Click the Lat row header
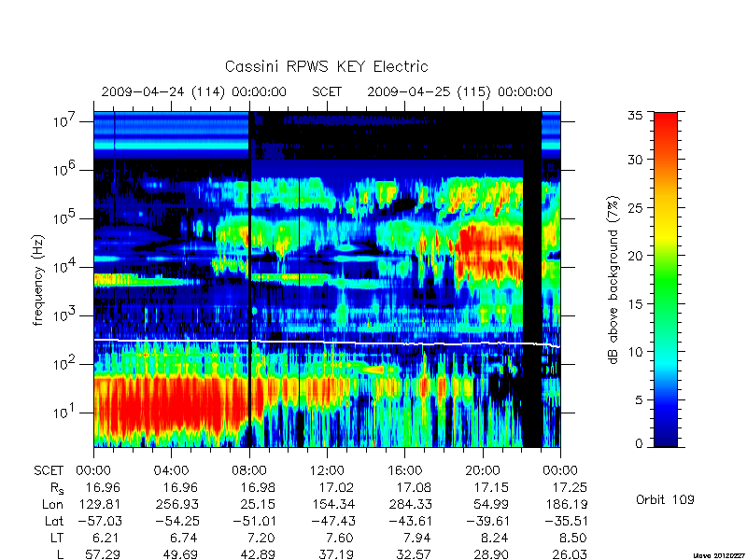Viewport: 747px width, 560px height. (x=54, y=521)
